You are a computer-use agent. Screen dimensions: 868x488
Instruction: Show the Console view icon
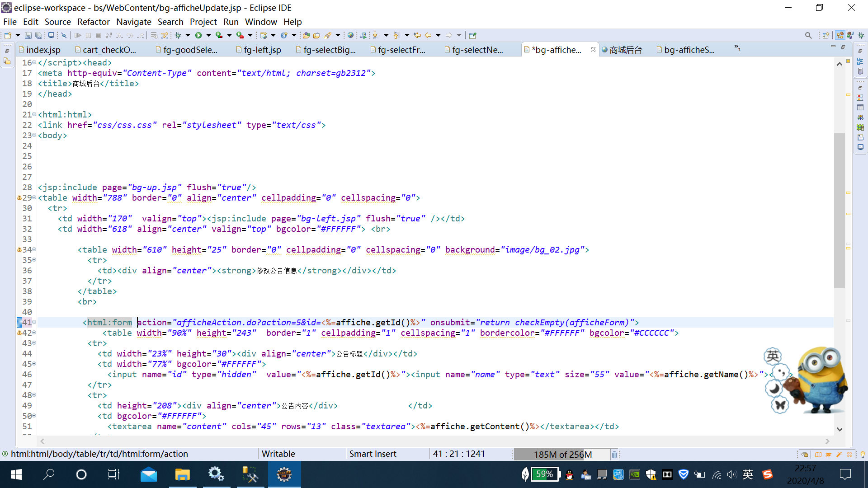(x=860, y=147)
